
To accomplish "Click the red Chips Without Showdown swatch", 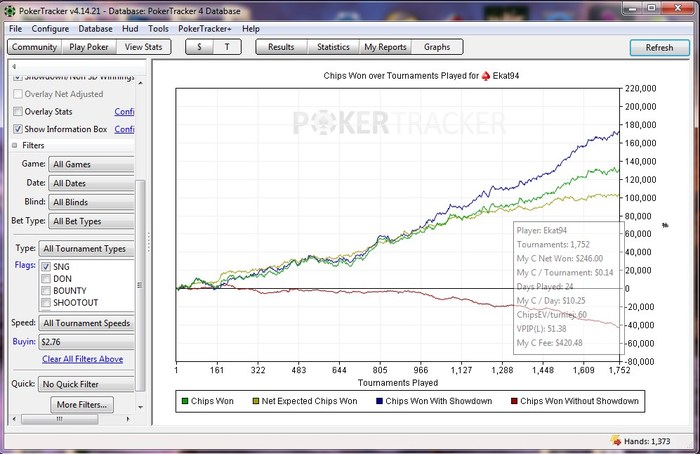I will (x=514, y=401).
